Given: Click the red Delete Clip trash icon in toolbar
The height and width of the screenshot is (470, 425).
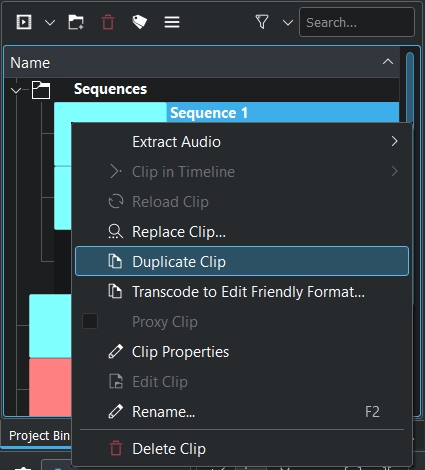Looking at the screenshot, I should [108, 22].
